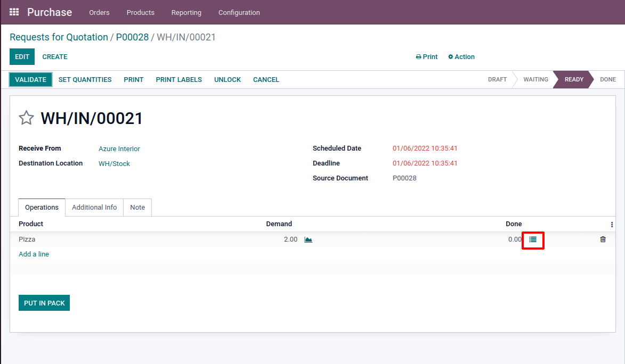
Task: Mark WH/IN/00021 as favorite with star
Action: (26, 118)
